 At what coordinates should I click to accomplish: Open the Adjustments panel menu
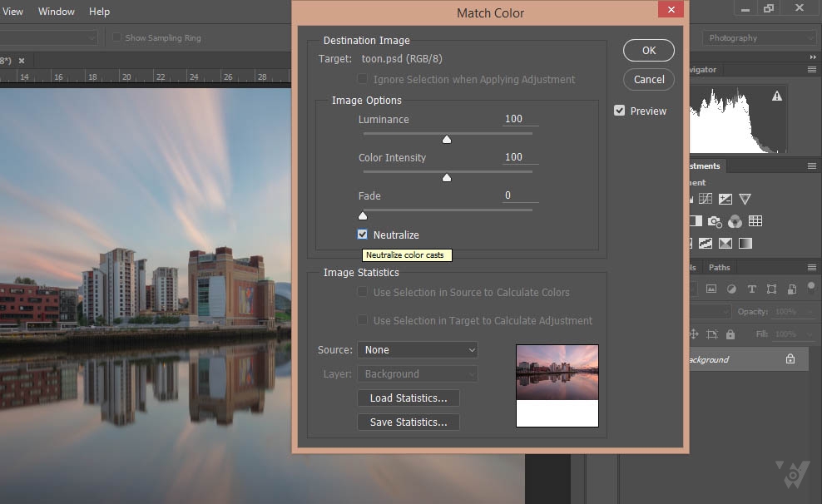812,166
